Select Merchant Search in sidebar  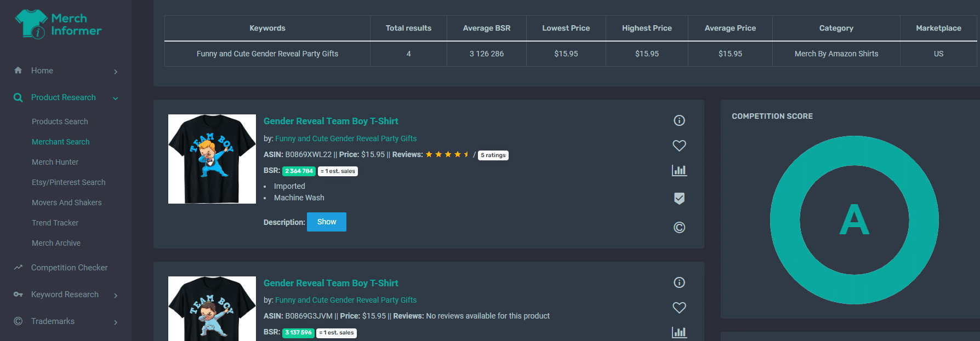pos(61,142)
